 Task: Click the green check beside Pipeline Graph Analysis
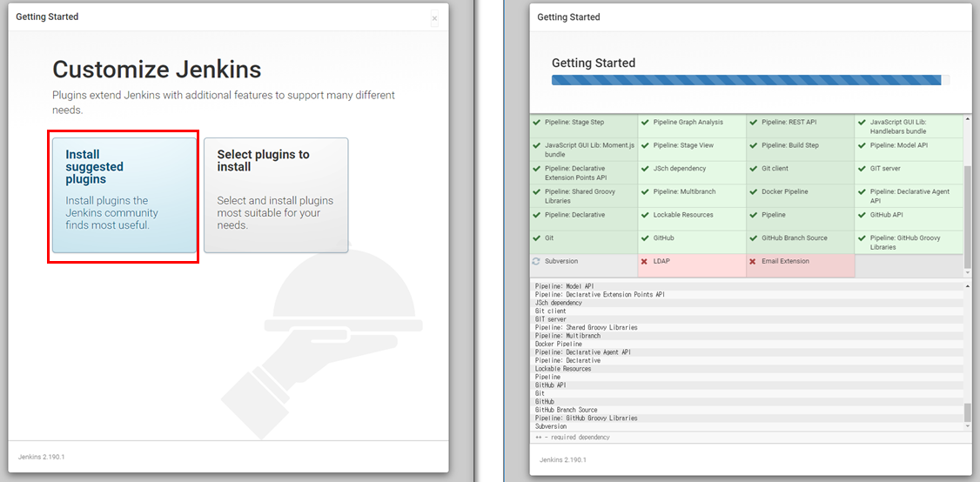click(645, 123)
